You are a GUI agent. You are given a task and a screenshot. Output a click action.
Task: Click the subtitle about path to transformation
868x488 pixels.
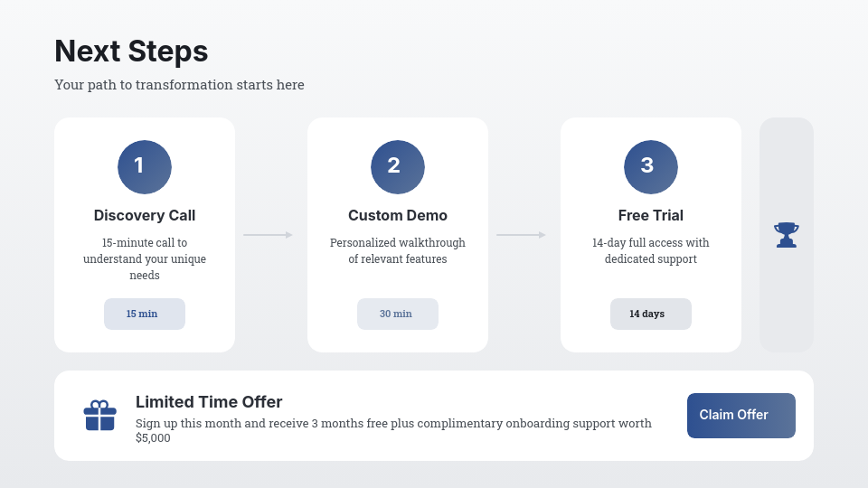point(179,85)
